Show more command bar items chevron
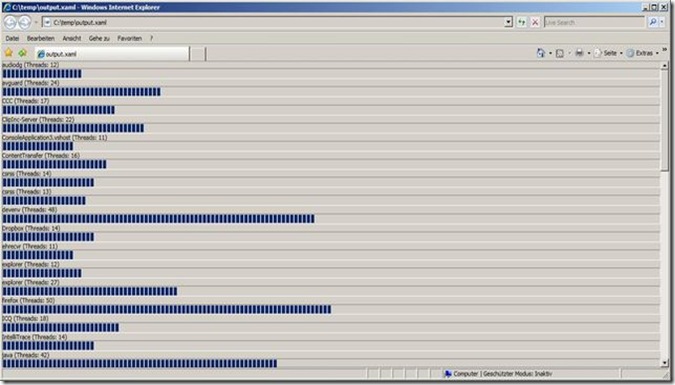Screen dimensions: 675x385 (664, 50)
